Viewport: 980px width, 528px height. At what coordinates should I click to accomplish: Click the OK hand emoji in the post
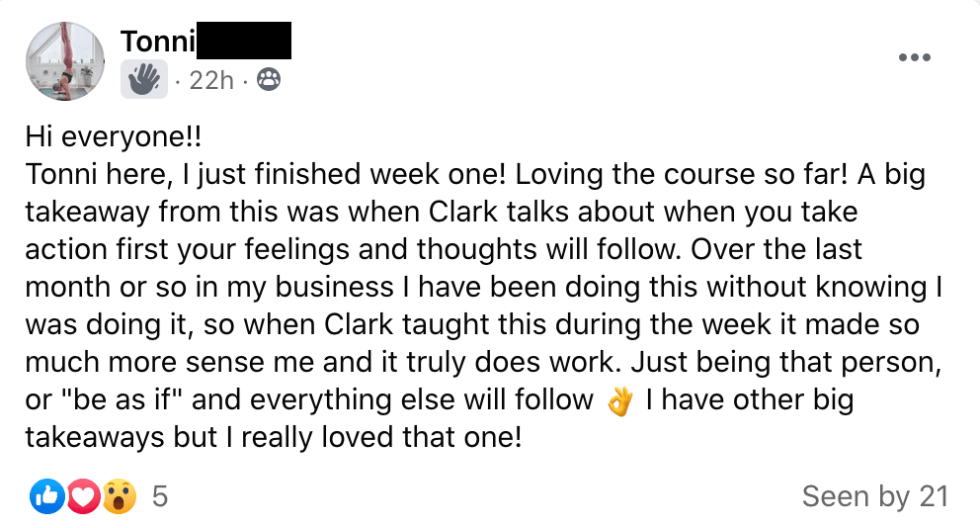(620, 402)
